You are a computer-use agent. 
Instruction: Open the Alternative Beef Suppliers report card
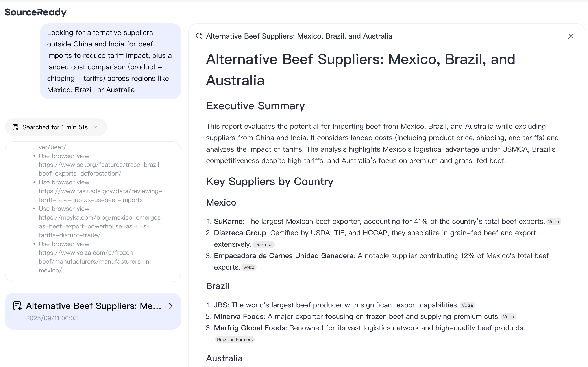point(93,306)
